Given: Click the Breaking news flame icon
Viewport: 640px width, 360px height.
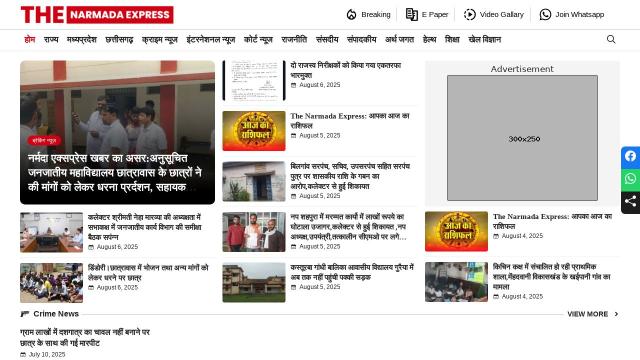Looking at the screenshot, I should tap(351, 15).
